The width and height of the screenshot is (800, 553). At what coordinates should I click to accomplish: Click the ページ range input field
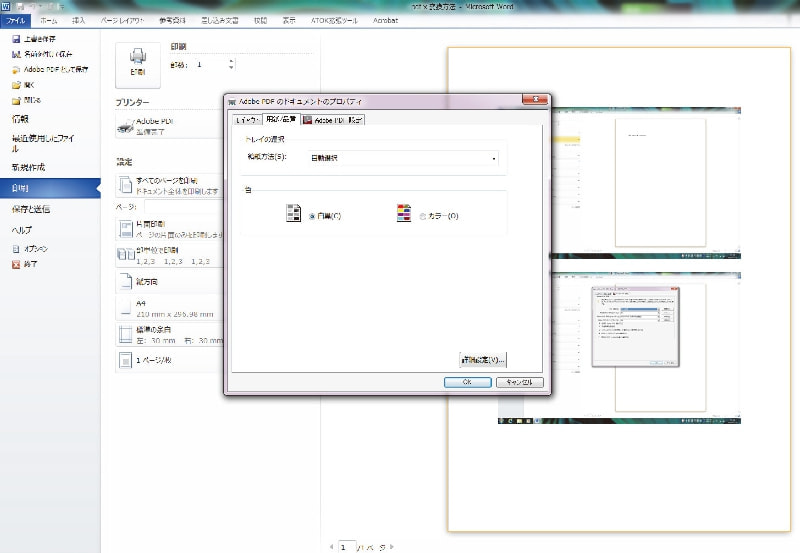tap(184, 207)
